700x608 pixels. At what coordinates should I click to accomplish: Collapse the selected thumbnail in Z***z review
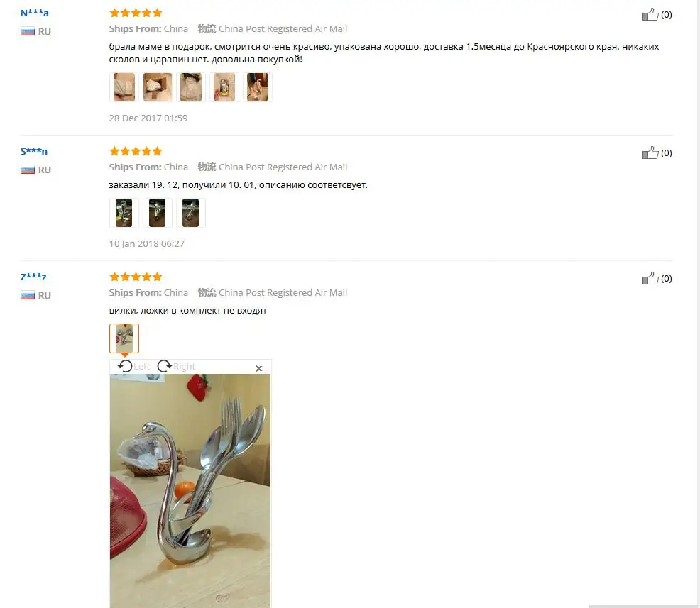tap(124, 338)
